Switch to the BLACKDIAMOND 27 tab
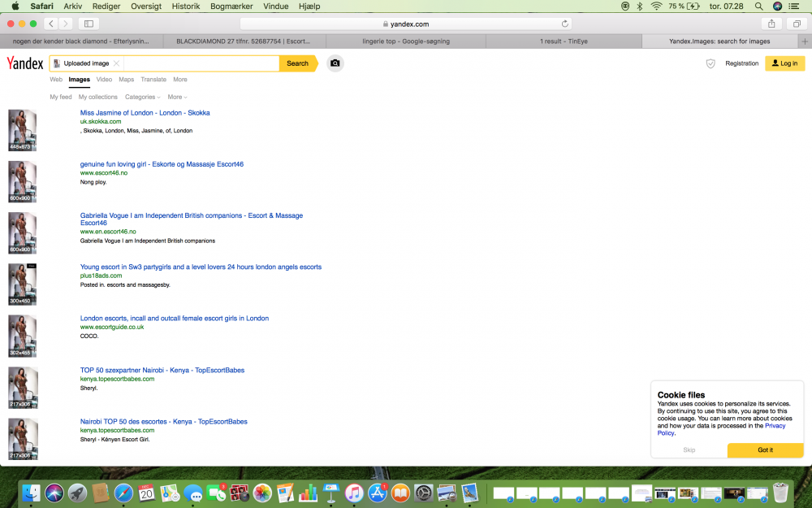Viewport: 812px width, 508px height. [x=244, y=41]
